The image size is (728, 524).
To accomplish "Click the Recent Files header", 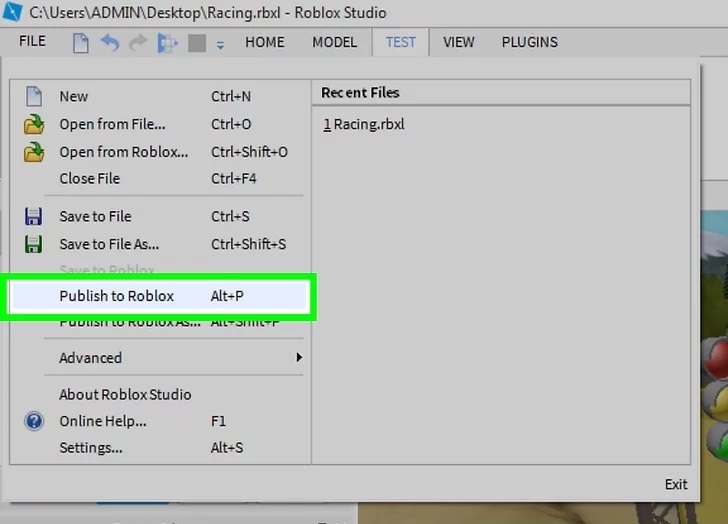I will coord(360,93).
